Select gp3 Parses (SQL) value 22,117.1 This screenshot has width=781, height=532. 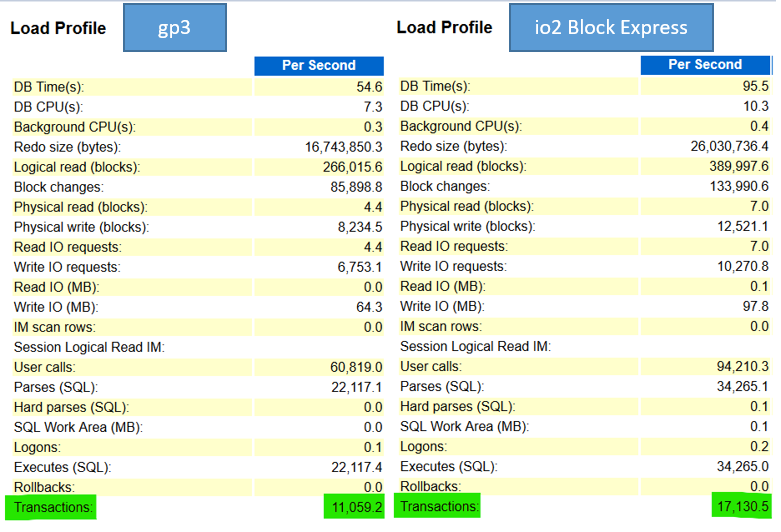(357, 387)
